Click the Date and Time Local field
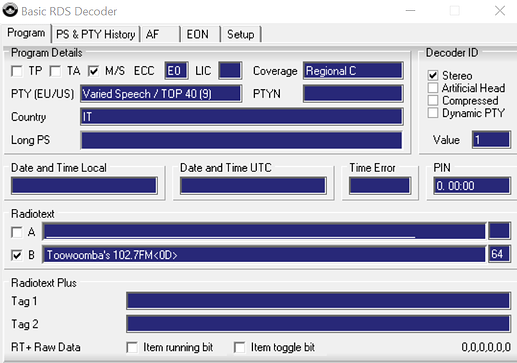 pyautogui.click(x=84, y=186)
